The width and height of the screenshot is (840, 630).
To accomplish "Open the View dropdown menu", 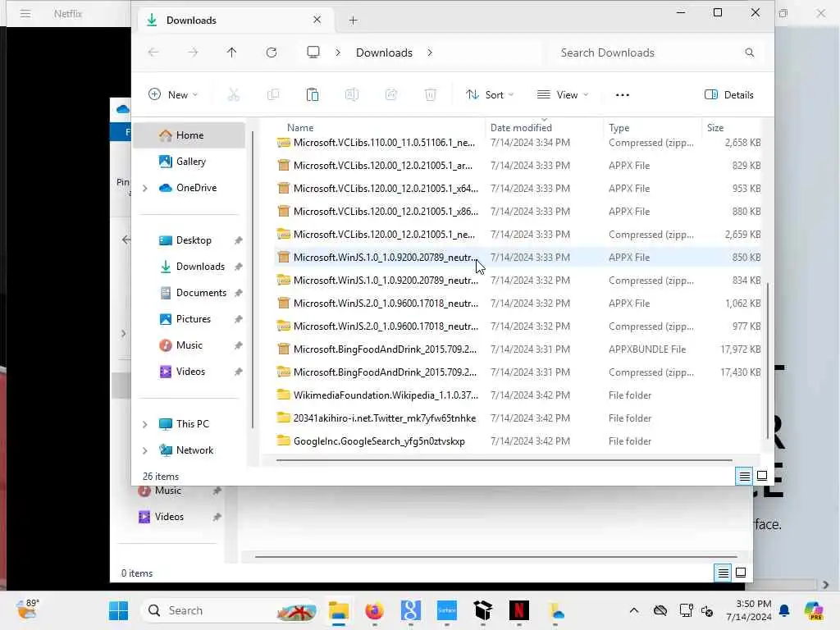I will coord(563,95).
